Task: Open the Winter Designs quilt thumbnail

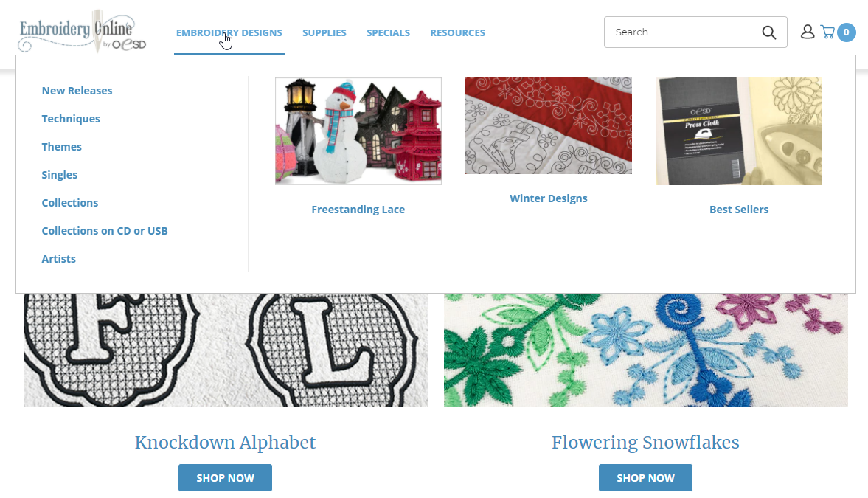Action: (x=549, y=125)
